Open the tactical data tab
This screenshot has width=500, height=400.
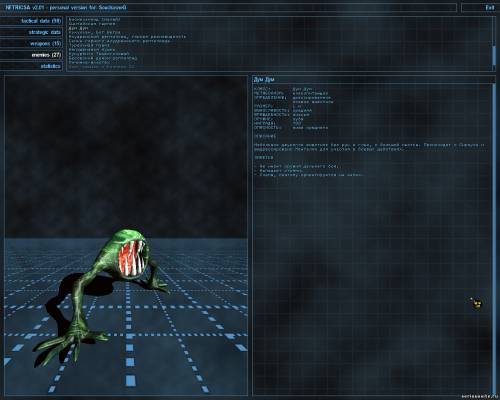tap(31, 21)
